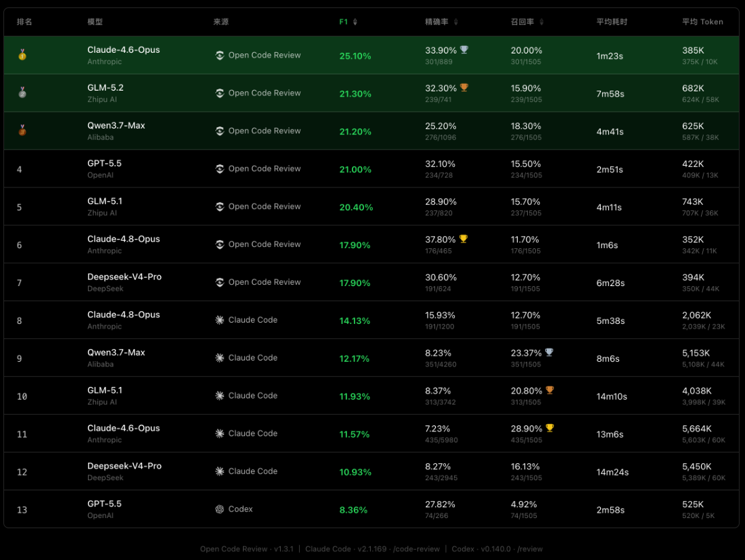Click the Codex icon in GPT-5.5 rank 13 row
745x560 pixels.
coord(219,509)
